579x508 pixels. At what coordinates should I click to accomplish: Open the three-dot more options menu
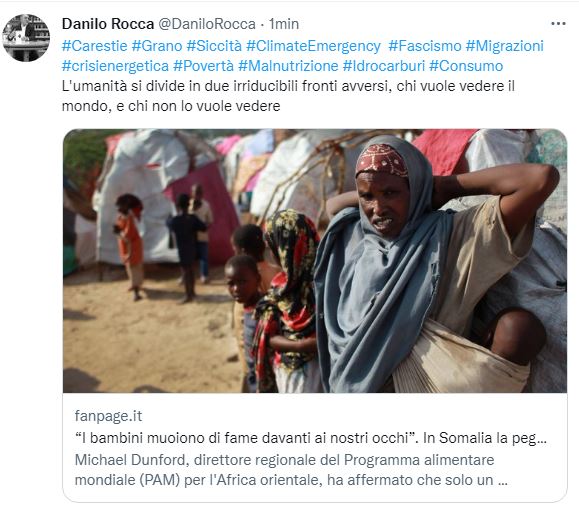pos(558,24)
